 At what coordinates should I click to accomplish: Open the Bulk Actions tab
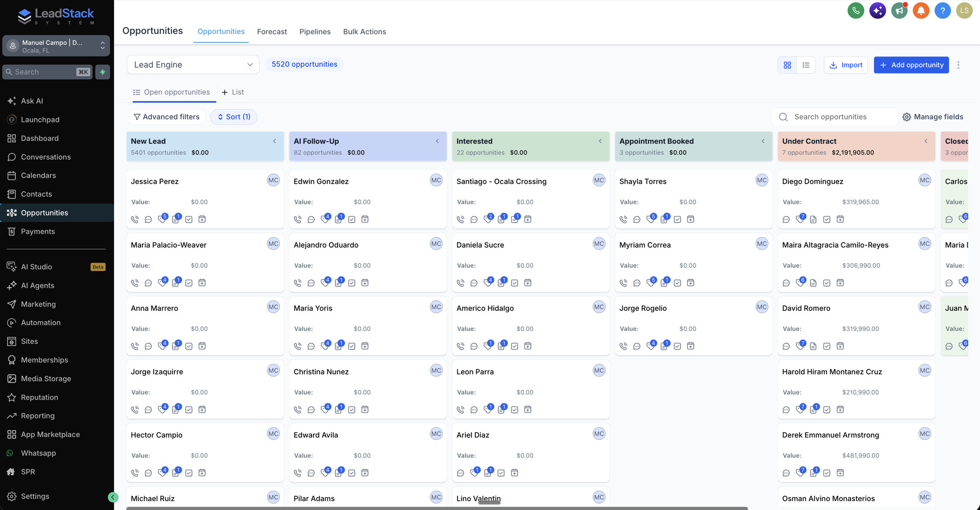pyautogui.click(x=365, y=31)
